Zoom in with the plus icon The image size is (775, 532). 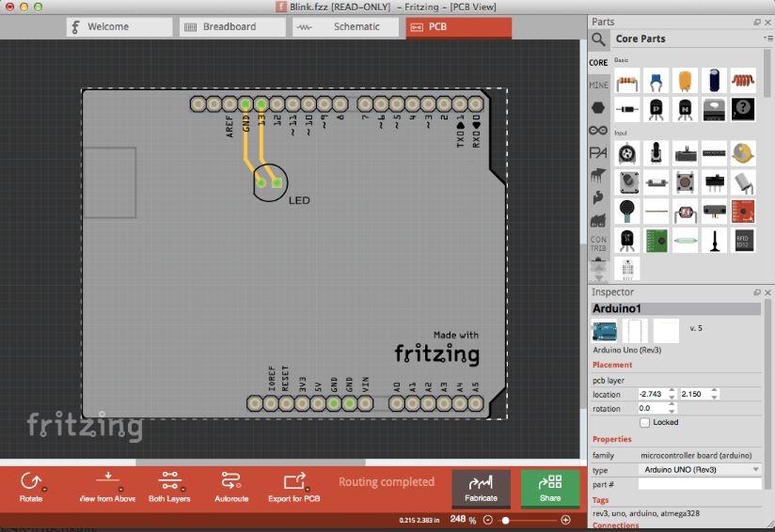coord(565,520)
